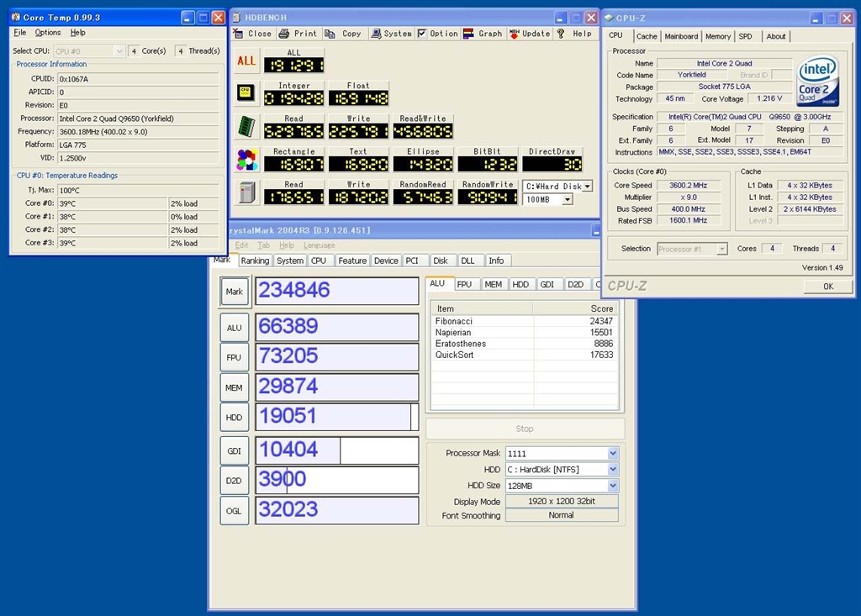Open the HDD Size dropdown in CrystalMark
This screenshot has height=616, width=861.
(x=613, y=486)
